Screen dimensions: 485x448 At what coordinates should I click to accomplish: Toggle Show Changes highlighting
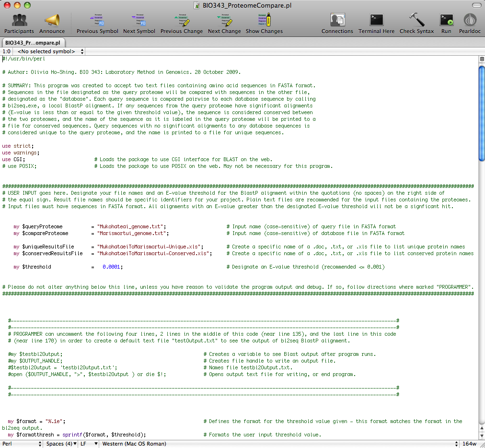click(x=264, y=24)
